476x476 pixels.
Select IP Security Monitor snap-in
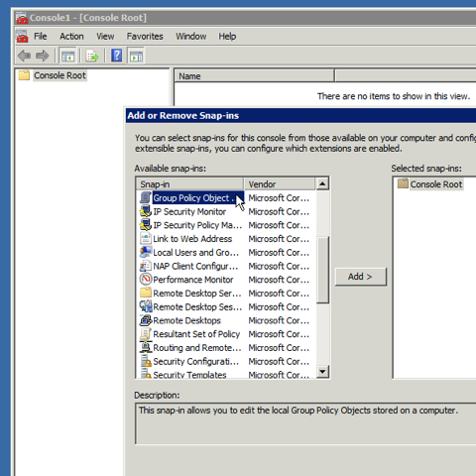point(189,211)
